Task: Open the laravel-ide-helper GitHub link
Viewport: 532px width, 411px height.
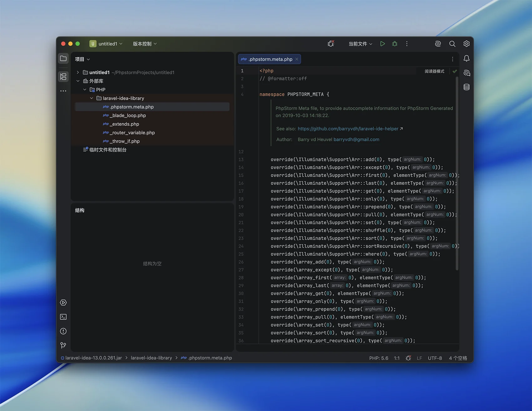Action: tap(348, 129)
